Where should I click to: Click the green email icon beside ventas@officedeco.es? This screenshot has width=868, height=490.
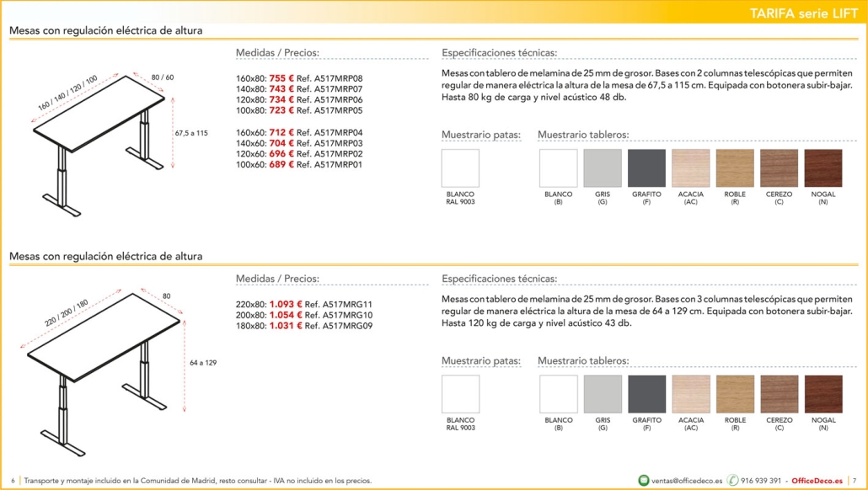643,480
